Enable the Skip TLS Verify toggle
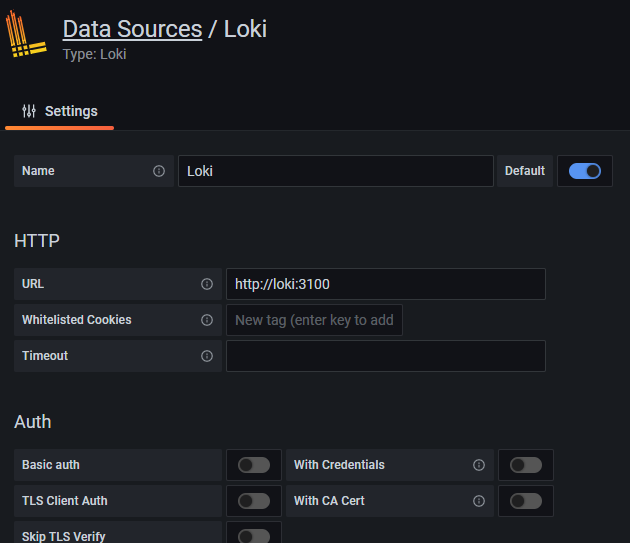 (254, 536)
